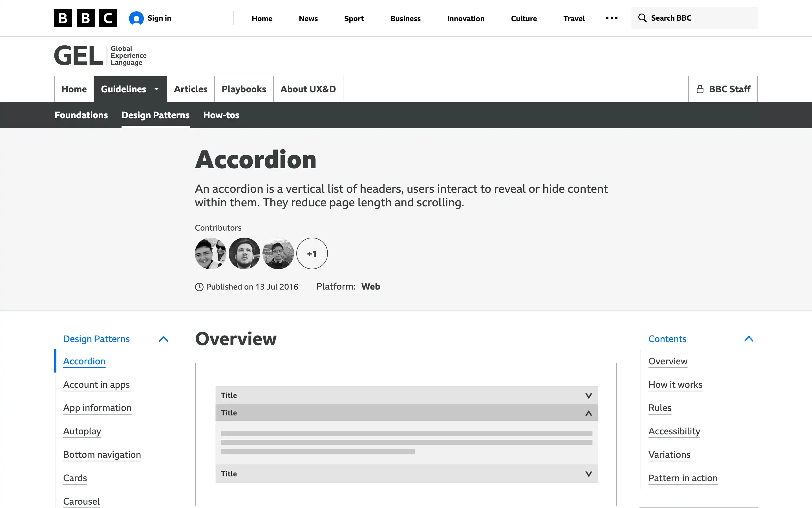Viewport: 812px width, 508px height.
Task: Open the BBC Staff link
Action: (723, 89)
